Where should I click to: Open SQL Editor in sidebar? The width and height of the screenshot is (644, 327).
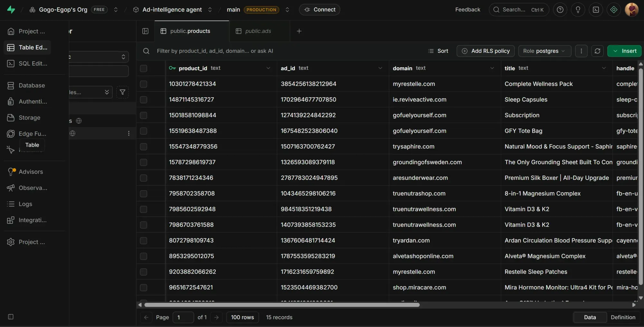27,63
